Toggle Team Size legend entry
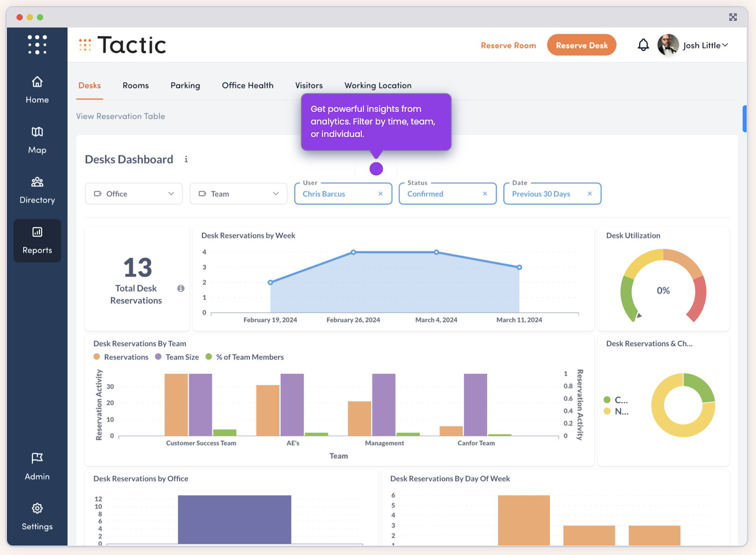This screenshot has height=555, width=756. click(x=177, y=357)
